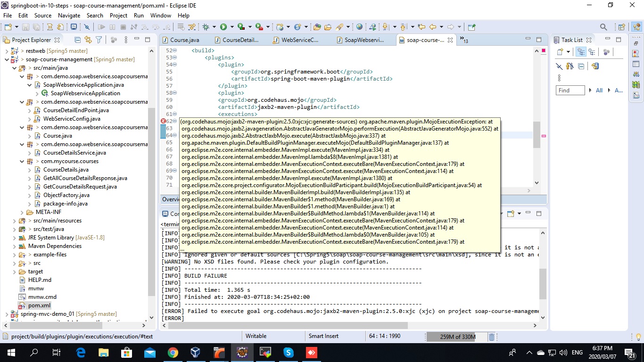Collapse the soap-course-management project node
Screen dimensions: 644x362
pyautogui.click(x=7, y=59)
